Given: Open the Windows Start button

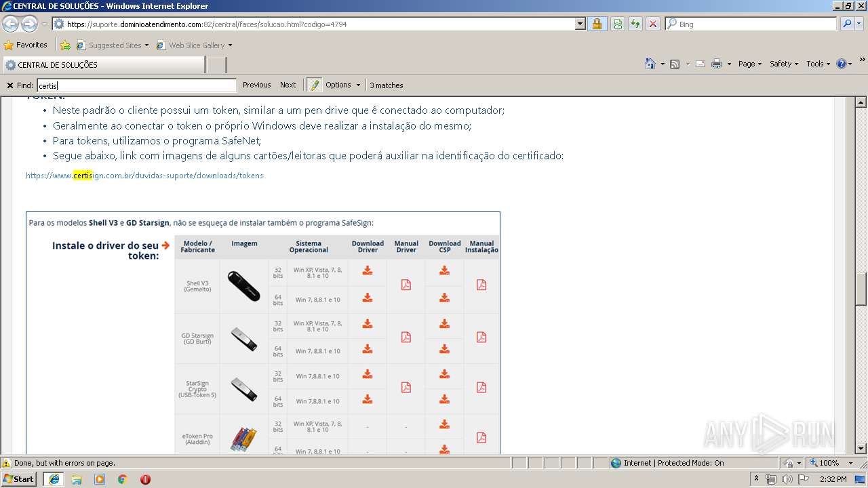Looking at the screenshot, I should (18, 479).
